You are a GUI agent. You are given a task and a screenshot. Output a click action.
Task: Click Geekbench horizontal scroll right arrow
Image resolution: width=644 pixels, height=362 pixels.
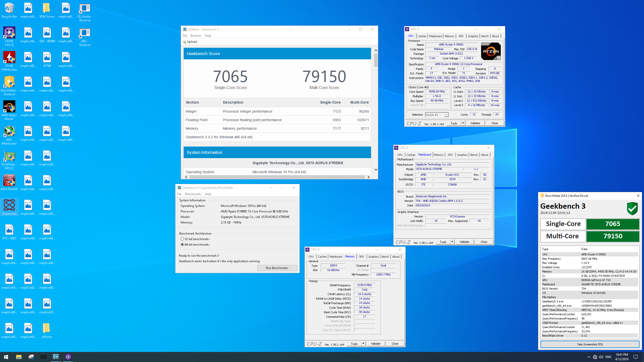(368, 177)
